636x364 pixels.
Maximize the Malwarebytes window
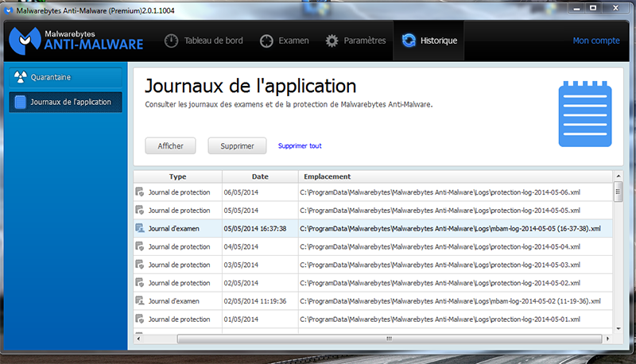[x=593, y=8]
